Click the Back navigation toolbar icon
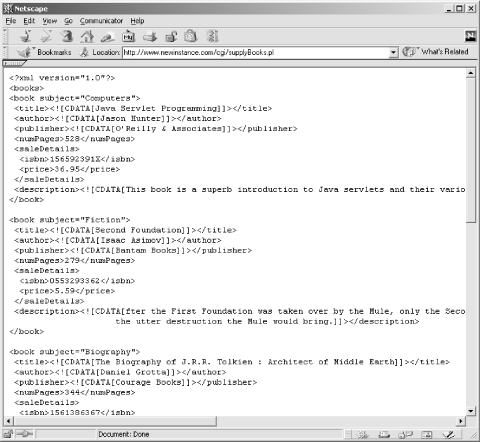481x442 pixels. pos(26,36)
